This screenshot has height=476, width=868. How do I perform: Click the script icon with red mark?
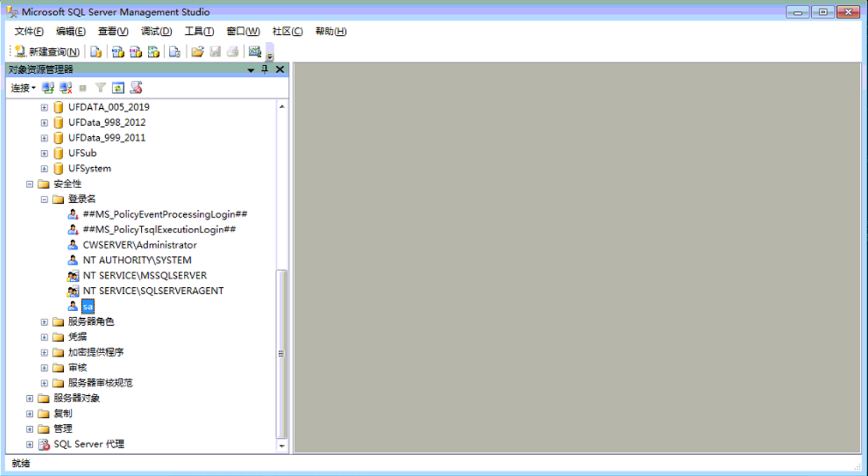136,88
